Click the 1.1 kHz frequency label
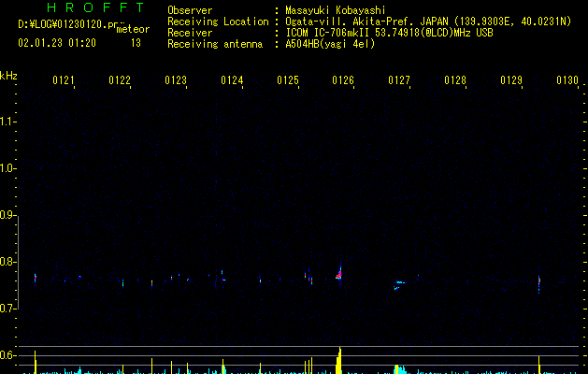Image resolution: width=588 pixels, height=374 pixels. point(7,122)
